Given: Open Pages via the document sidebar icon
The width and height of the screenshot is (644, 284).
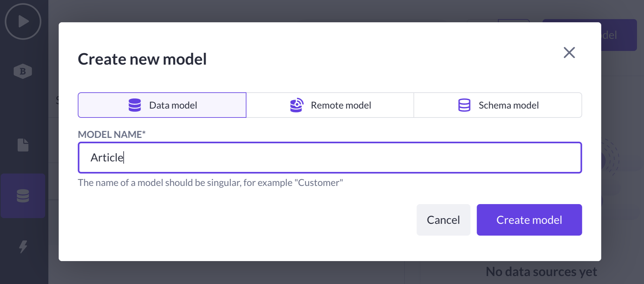Looking at the screenshot, I should (23, 145).
